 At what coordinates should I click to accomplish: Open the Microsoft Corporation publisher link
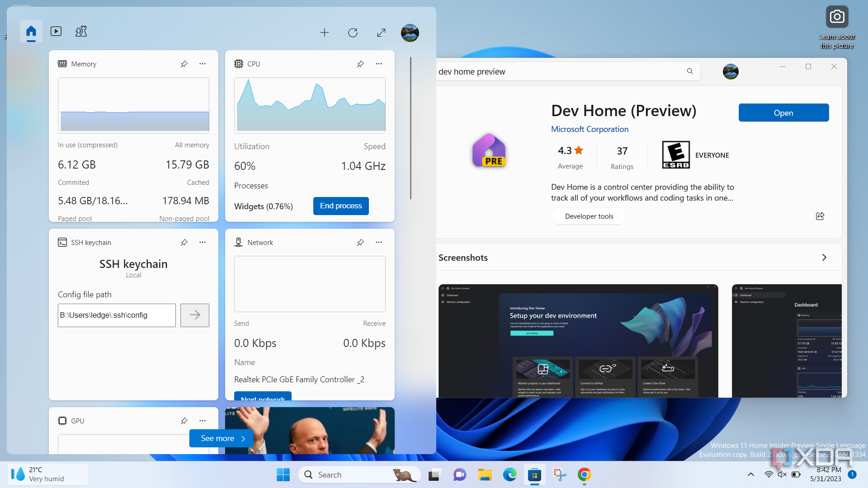click(x=590, y=129)
